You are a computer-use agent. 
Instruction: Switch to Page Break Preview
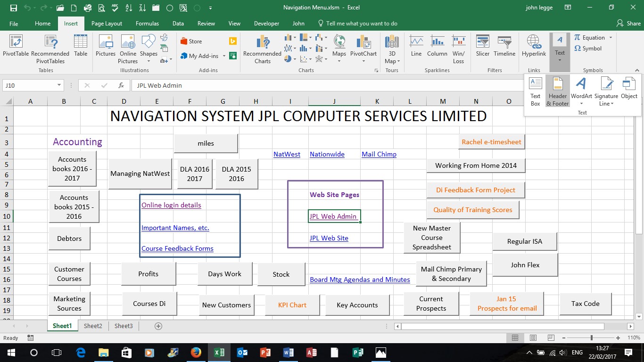point(551,338)
